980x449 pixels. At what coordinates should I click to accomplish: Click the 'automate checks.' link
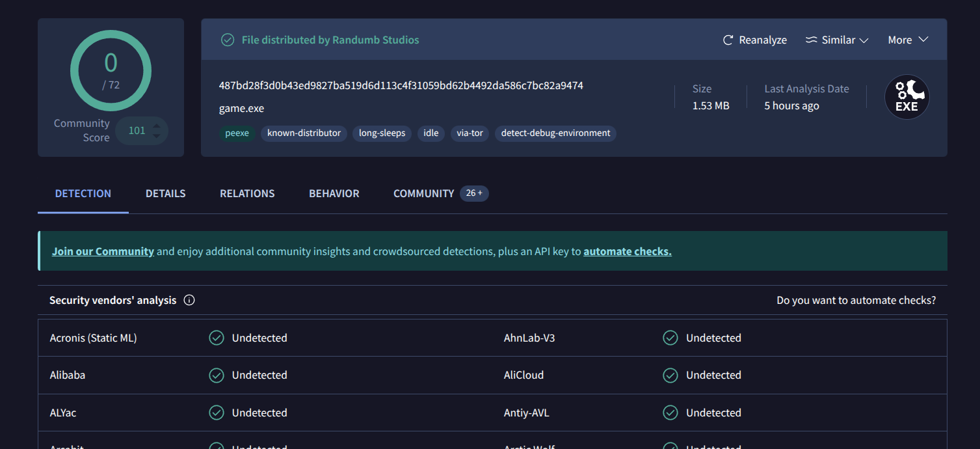(x=627, y=251)
